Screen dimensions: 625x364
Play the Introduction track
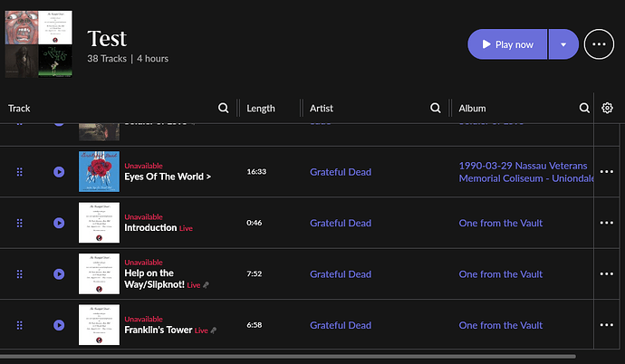[x=59, y=223]
